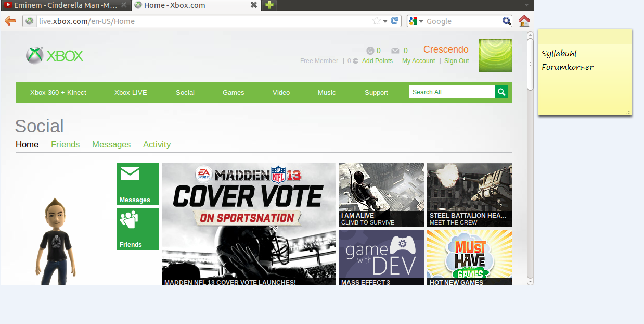This screenshot has width=644, height=324.
Task: Click the browser back arrow button
Action: (10, 21)
